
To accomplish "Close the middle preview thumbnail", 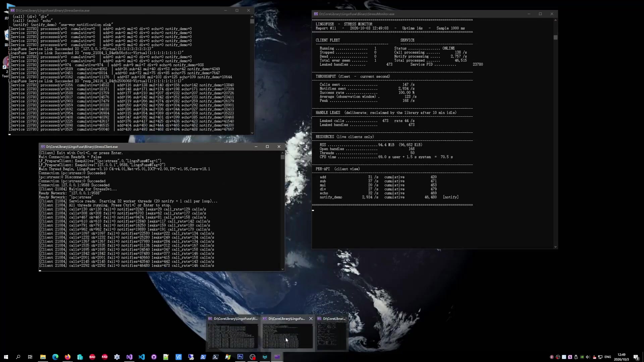I will pyautogui.click(x=311, y=319).
